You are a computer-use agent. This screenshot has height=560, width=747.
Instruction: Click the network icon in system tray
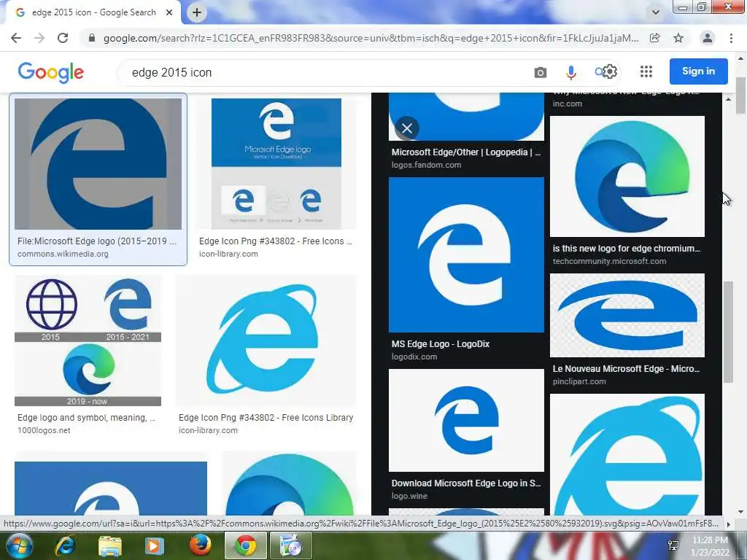[x=673, y=545]
